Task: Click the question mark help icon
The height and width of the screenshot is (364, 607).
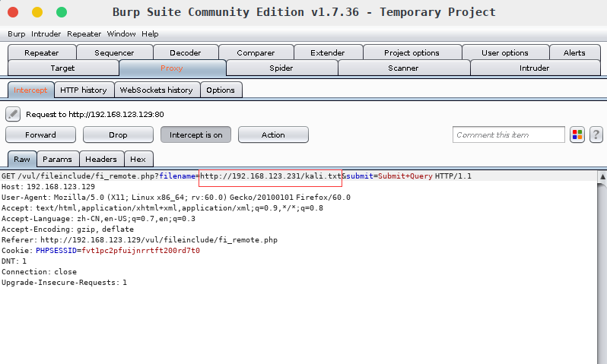Action: point(596,135)
